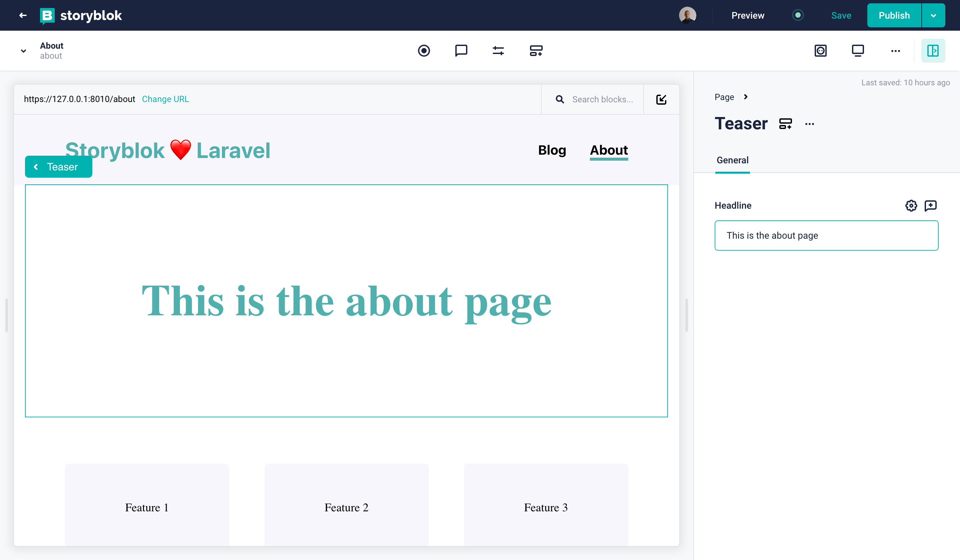This screenshot has width=960, height=560.
Task: Open the About nav link
Action: point(609,150)
